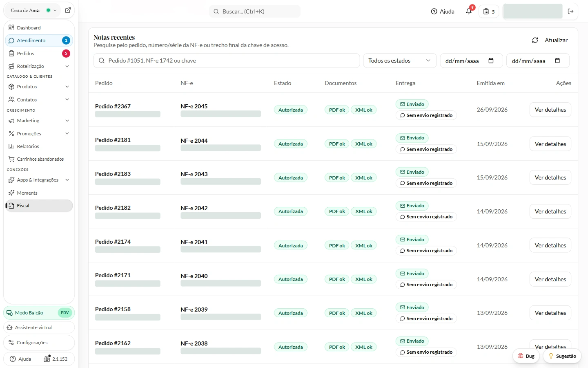Click Enviado badge for Pedido #2183
This screenshot has height=368, width=588.
click(412, 172)
